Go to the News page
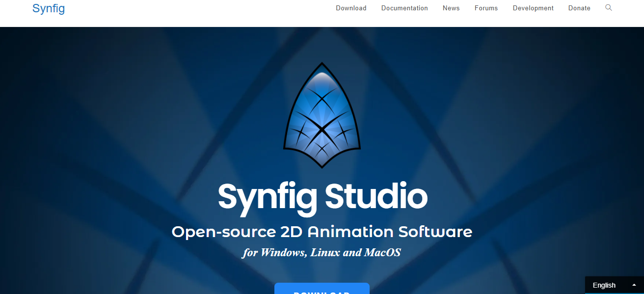The width and height of the screenshot is (644, 294). click(x=451, y=8)
